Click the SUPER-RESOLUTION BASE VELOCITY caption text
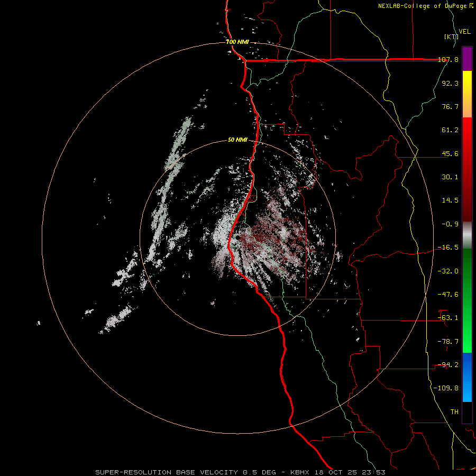This screenshot has height=476, width=476. [168, 472]
